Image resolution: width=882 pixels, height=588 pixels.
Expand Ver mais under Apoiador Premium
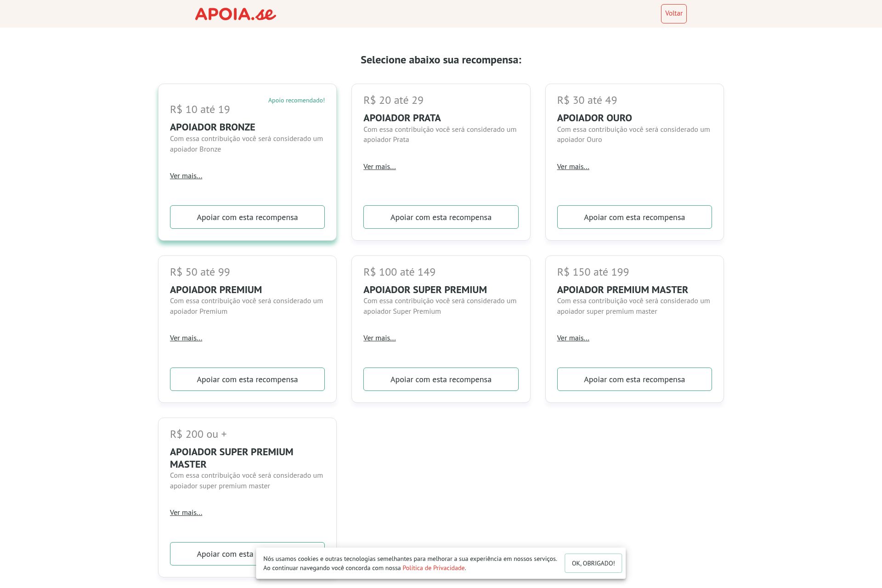coord(186,338)
